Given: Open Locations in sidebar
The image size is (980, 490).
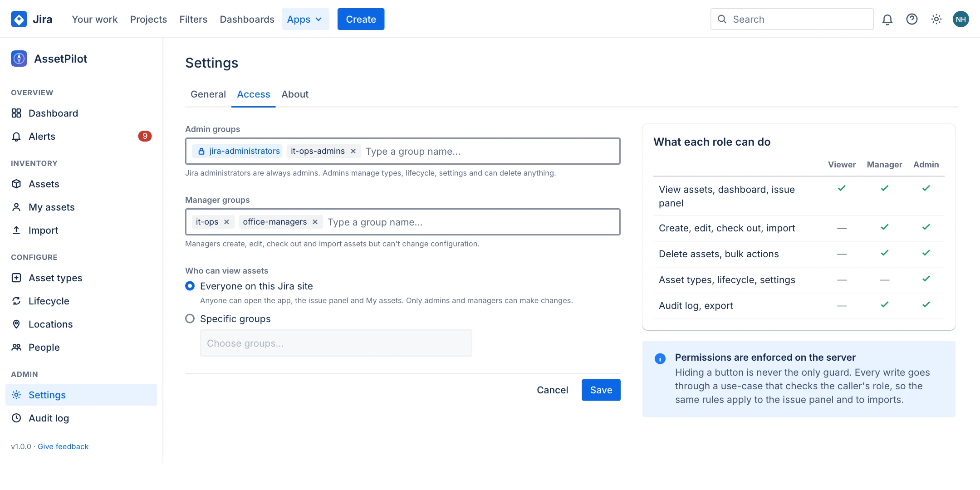Looking at the screenshot, I should pyautogui.click(x=81, y=324).
